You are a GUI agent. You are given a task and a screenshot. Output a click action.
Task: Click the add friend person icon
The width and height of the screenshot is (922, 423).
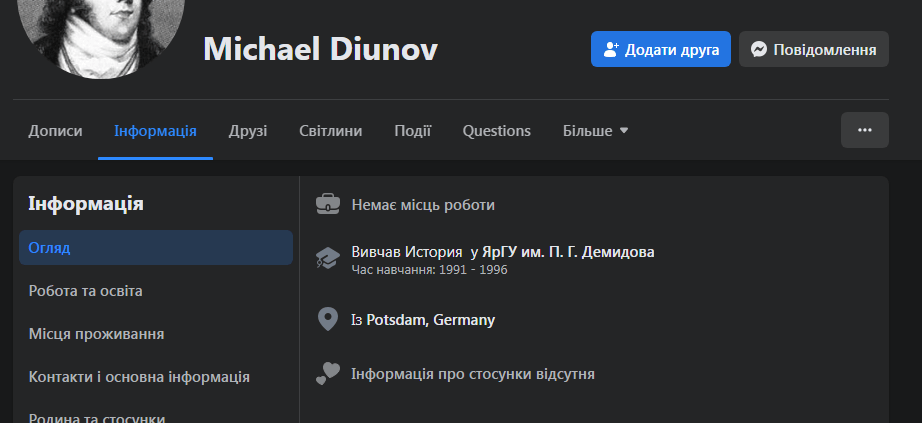click(x=611, y=49)
